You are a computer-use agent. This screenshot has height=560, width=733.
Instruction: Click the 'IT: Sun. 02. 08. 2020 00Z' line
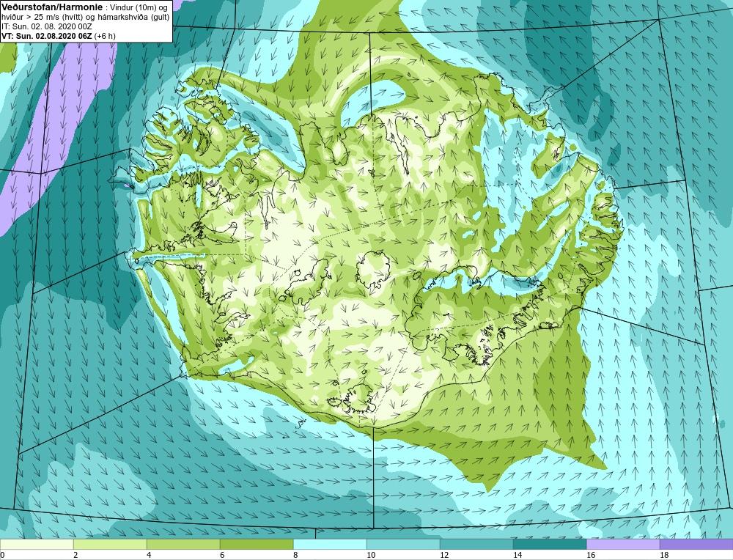(x=47, y=26)
